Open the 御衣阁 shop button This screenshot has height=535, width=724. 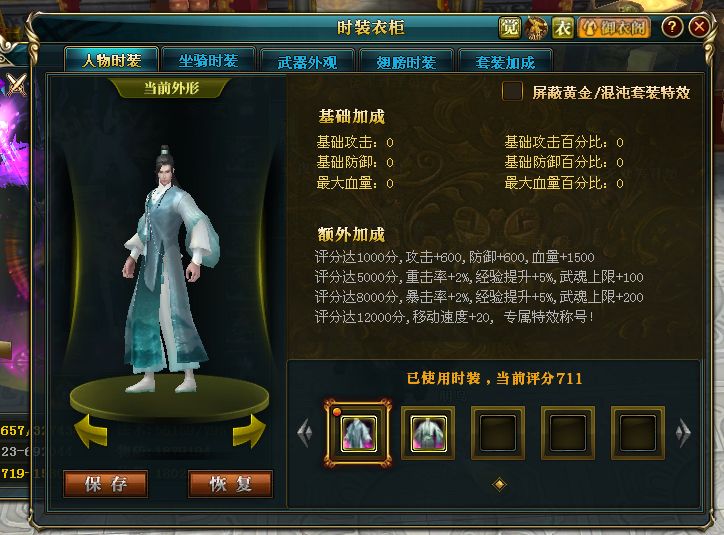614,28
